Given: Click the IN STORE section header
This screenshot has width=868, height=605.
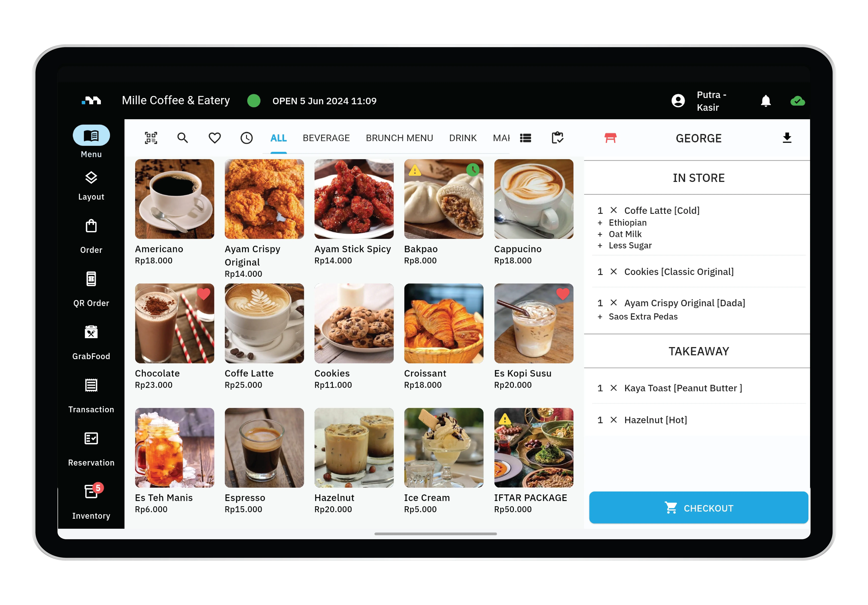Looking at the screenshot, I should coord(699,178).
